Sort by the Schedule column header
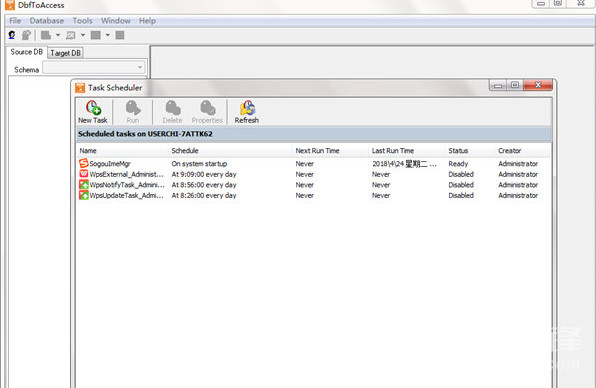Screen dimensions: 596x388 click(185, 151)
